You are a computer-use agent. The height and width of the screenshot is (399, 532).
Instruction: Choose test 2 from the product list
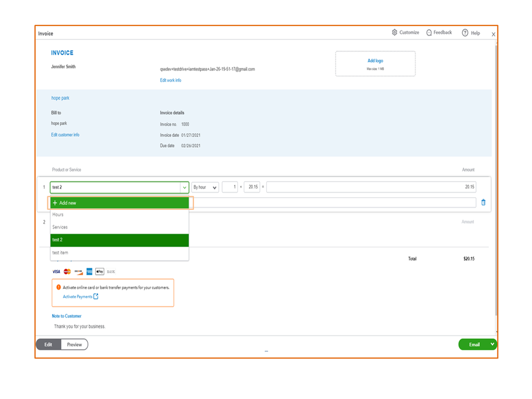pyautogui.click(x=119, y=240)
